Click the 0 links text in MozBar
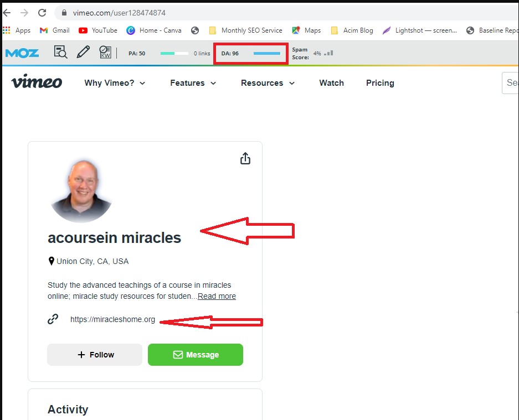Image resolution: width=519 pixels, height=420 pixels. [x=202, y=53]
